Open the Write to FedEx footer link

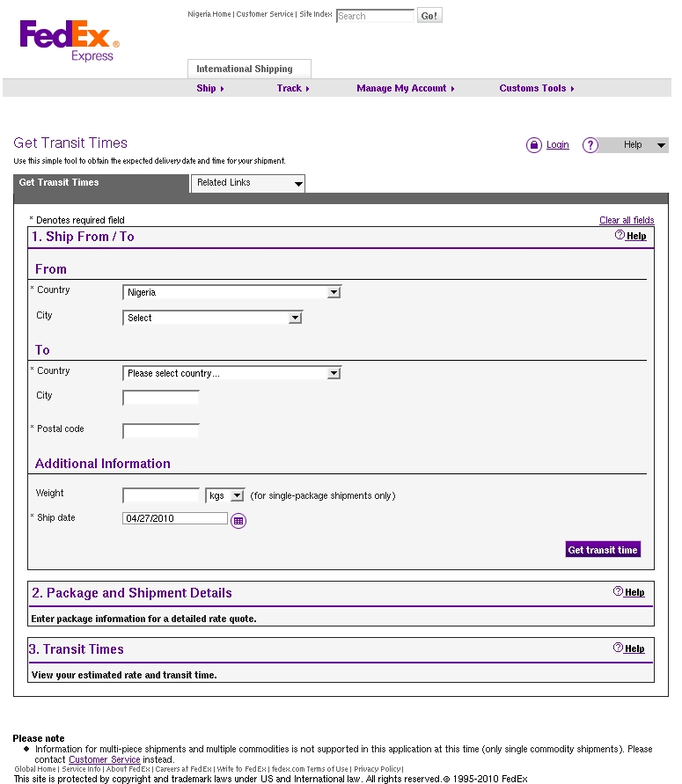pos(241,769)
